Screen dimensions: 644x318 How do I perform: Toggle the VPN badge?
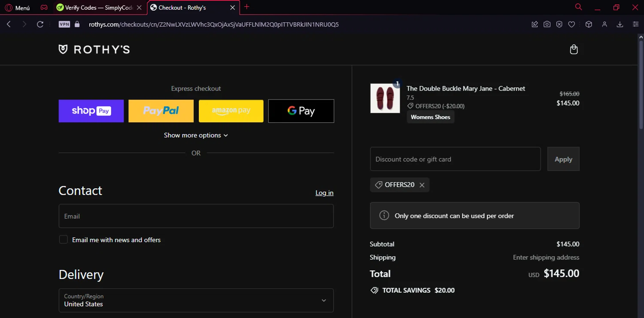pyautogui.click(x=64, y=24)
